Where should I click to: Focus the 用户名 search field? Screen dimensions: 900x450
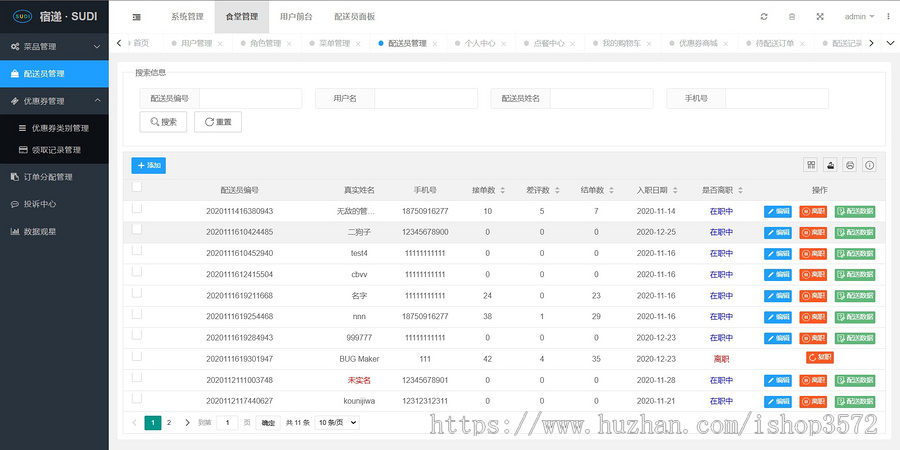point(426,98)
